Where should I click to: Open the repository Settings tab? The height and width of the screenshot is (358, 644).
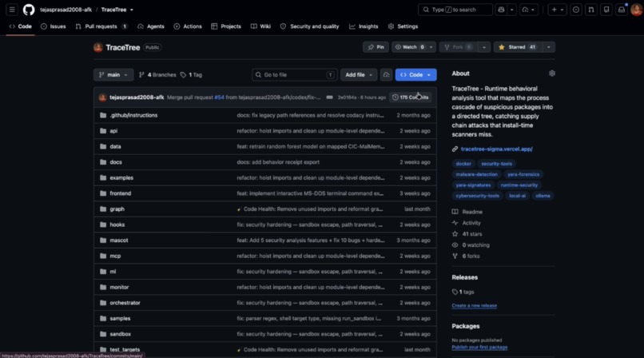point(403,26)
